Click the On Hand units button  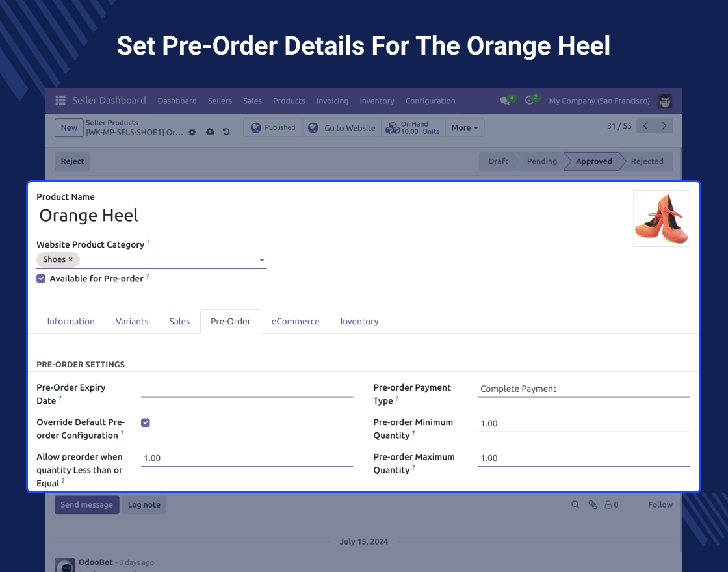click(413, 127)
